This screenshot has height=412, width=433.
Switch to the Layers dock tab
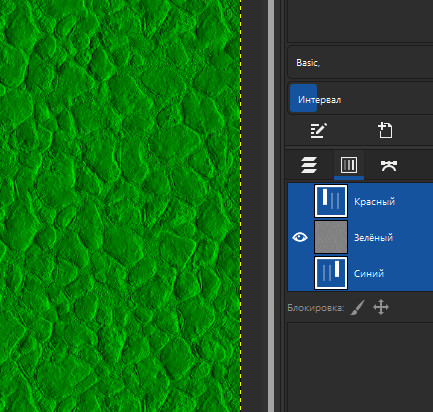tap(309, 165)
